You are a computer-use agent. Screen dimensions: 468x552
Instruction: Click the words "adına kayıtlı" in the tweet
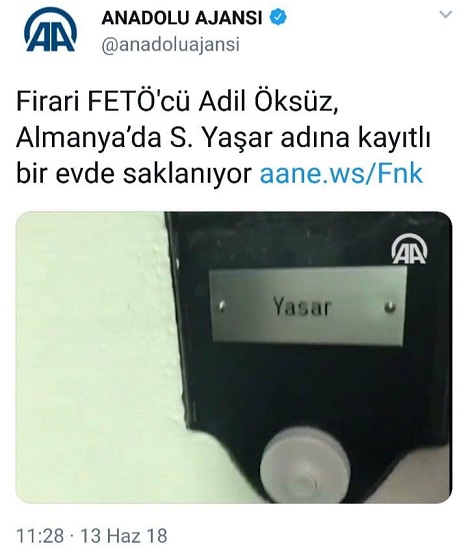click(356, 138)
